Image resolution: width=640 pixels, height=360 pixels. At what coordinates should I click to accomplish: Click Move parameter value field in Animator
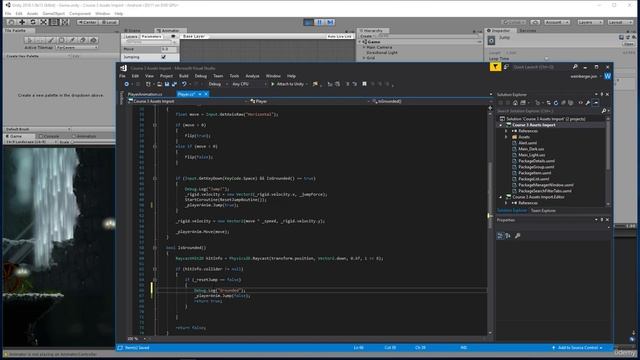(x=169, y=49)
